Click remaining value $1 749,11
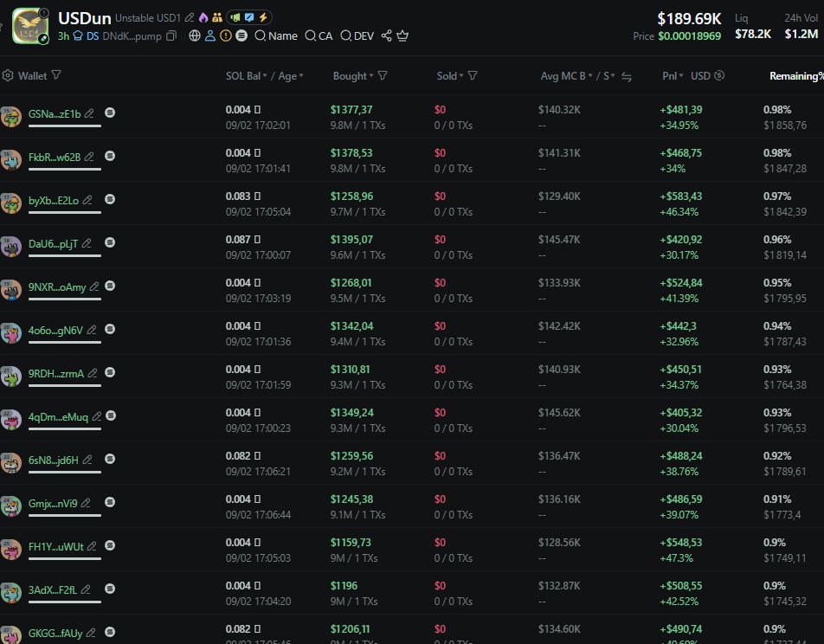 (x=784, y=557)
